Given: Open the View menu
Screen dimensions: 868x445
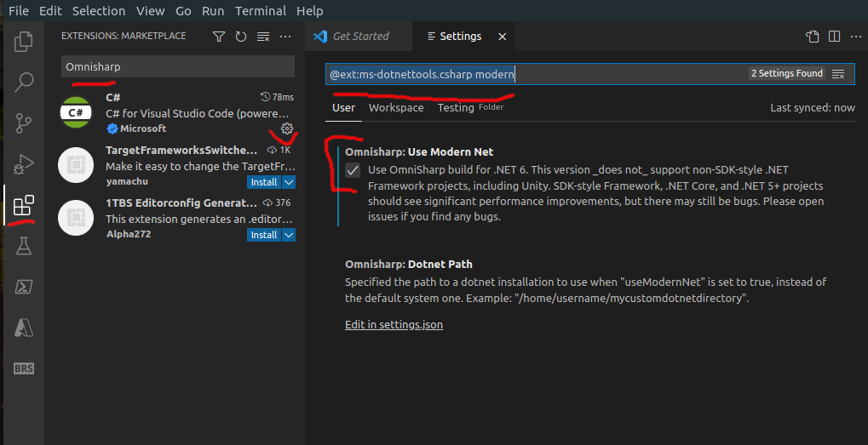Looking at the screenshot, I should 151,11.
